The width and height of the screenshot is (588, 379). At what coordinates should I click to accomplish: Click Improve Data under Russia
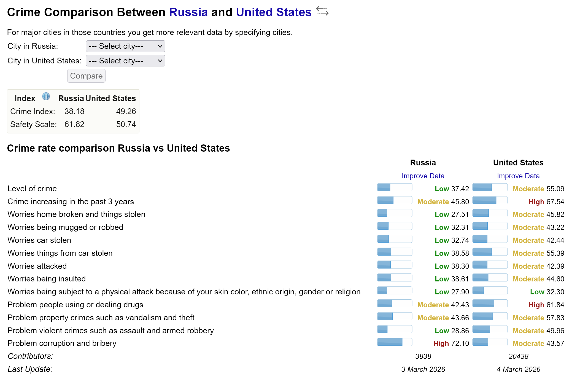(x=423, y=176)
